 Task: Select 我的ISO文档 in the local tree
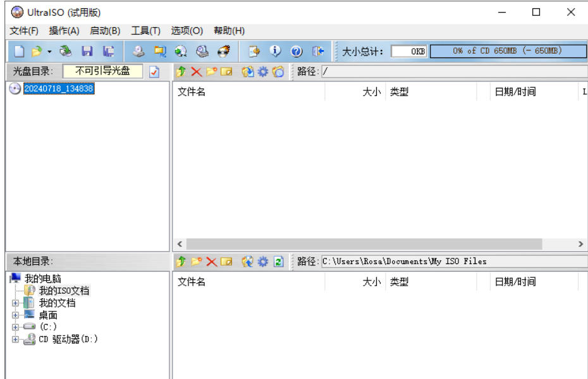(x=64, y=291)
